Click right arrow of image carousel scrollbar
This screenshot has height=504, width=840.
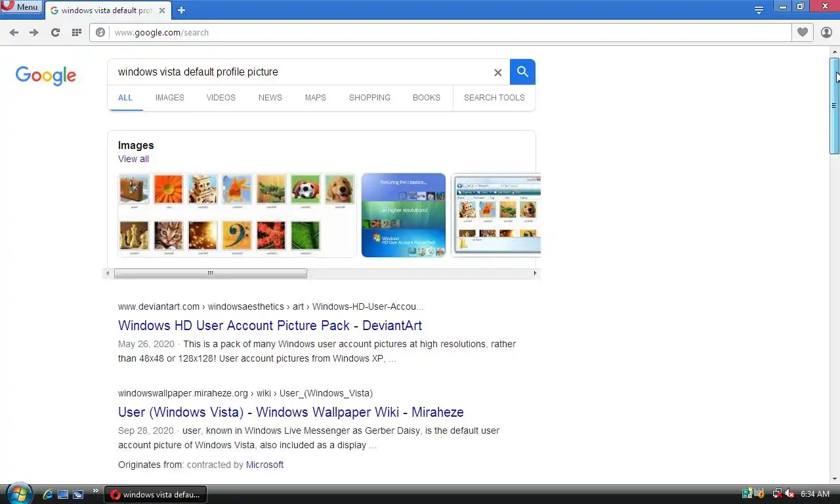click(x=535, y=273)
